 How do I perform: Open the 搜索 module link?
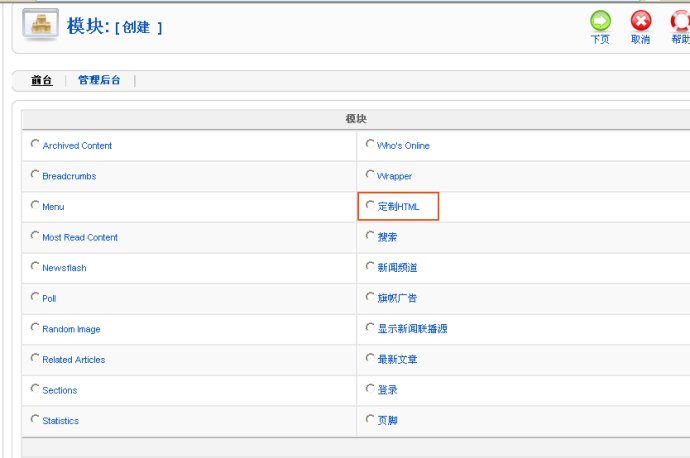(387, 237)
